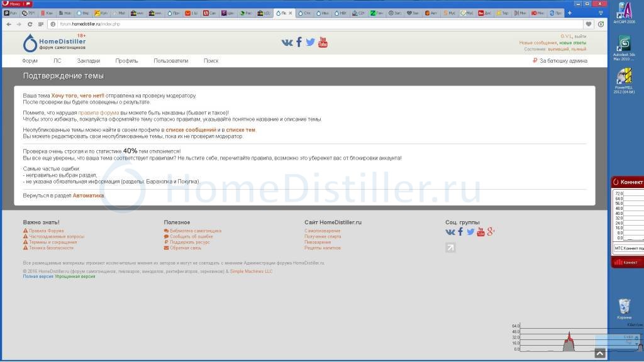Open the footer Facebook social group icon
Image resolution: width=644 pixels, height=362 pixels.
click(460, 232)
